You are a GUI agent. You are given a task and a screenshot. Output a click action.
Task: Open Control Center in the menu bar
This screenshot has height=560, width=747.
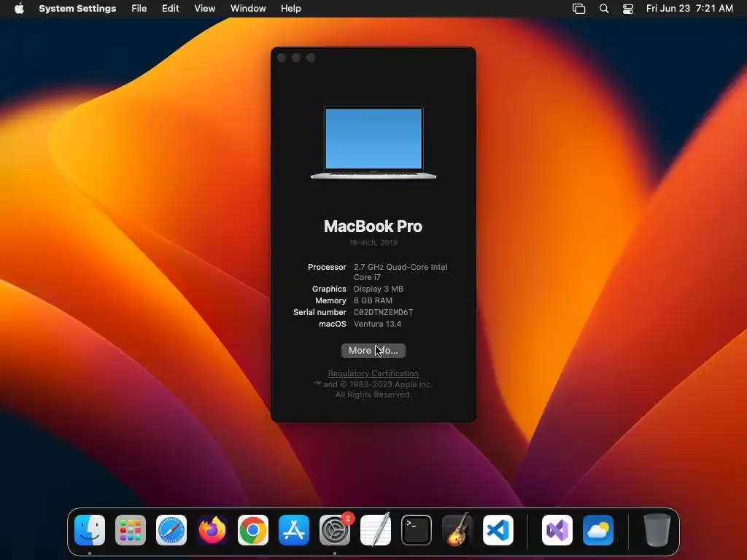[628, 9]
